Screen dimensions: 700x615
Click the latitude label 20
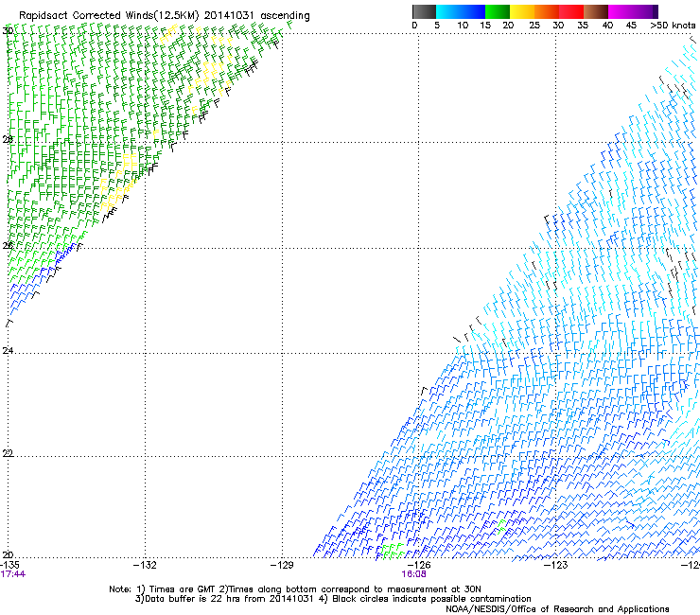pos(8,554)
